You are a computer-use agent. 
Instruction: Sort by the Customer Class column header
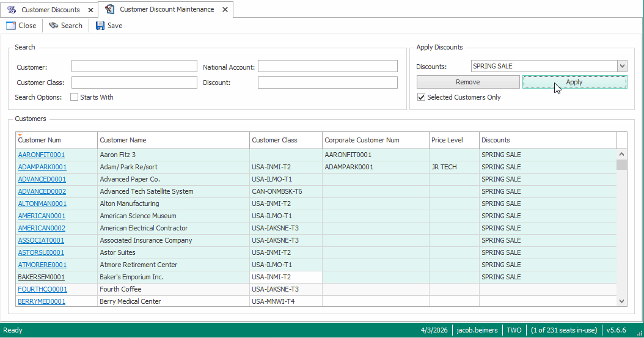click(274, 140)
